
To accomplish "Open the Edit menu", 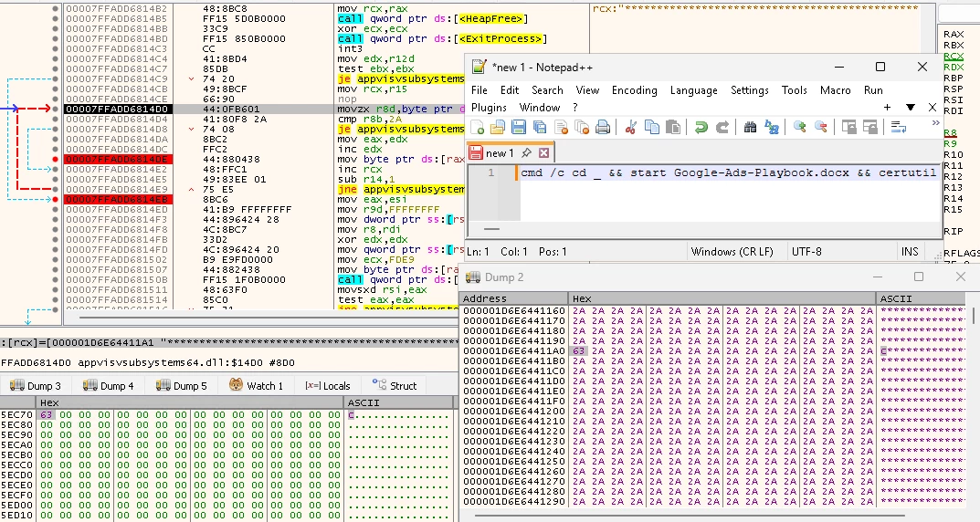I will 510,90.
